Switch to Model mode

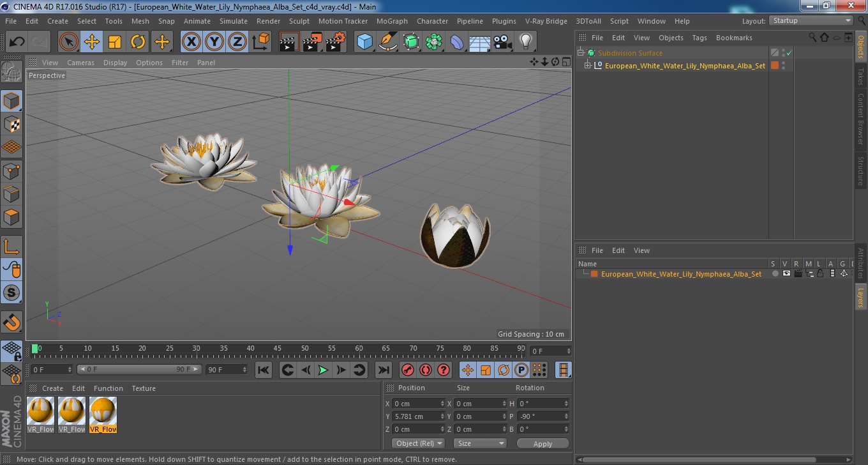(x=11, y=101)
